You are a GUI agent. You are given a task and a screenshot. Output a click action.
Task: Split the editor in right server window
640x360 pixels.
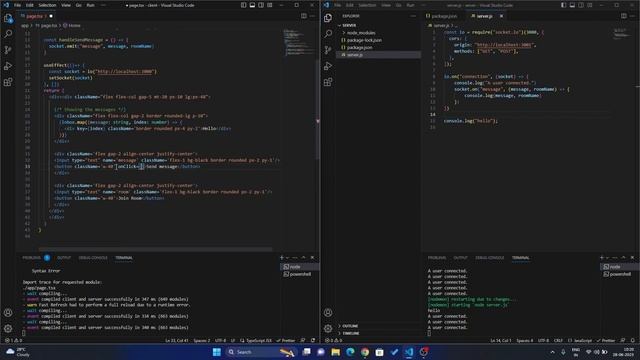point(624,16)
